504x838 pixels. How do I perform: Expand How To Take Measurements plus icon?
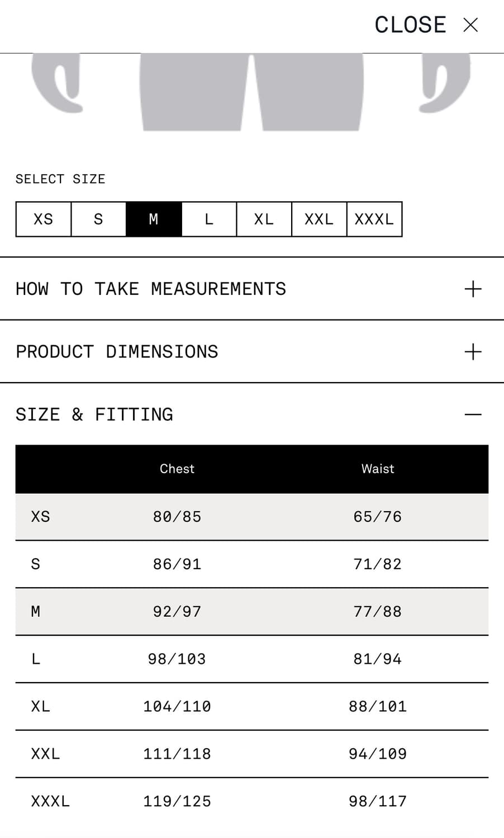click(x=473, y=289)
